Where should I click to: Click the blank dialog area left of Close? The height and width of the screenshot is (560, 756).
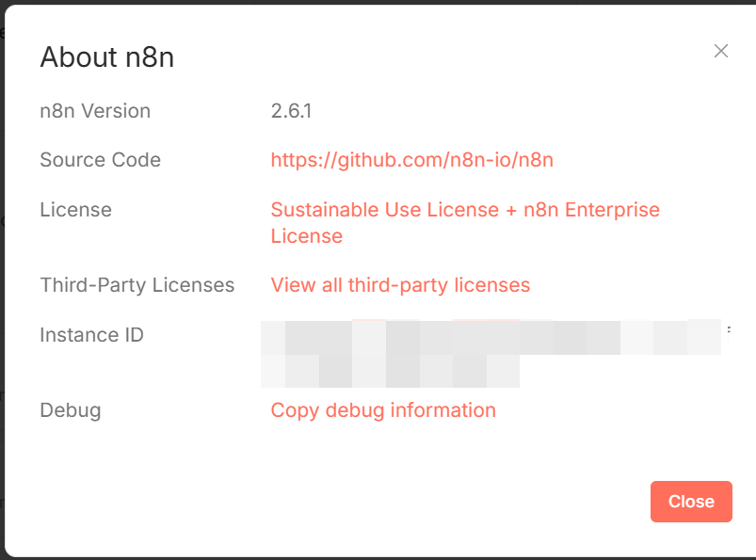click(377, 502)
